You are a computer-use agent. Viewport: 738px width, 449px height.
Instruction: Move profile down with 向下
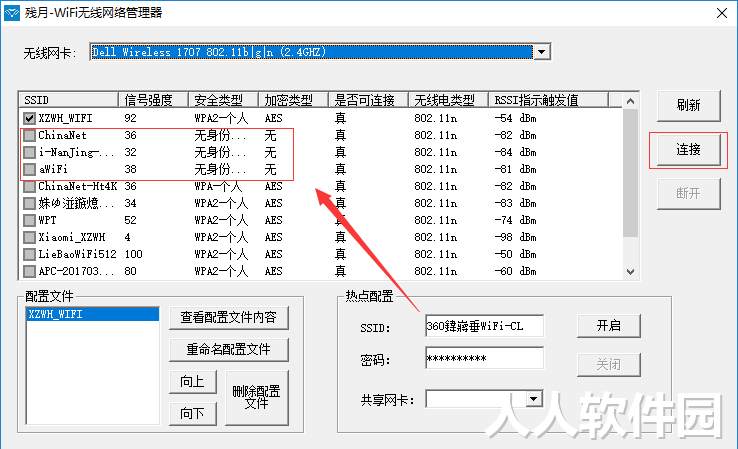193,413
